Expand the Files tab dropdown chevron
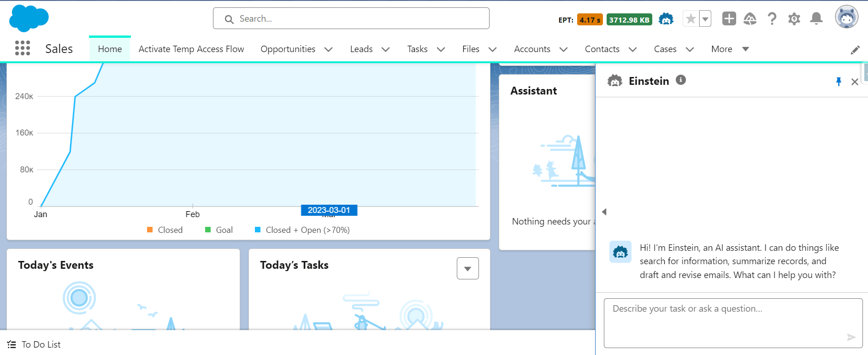 492,49
